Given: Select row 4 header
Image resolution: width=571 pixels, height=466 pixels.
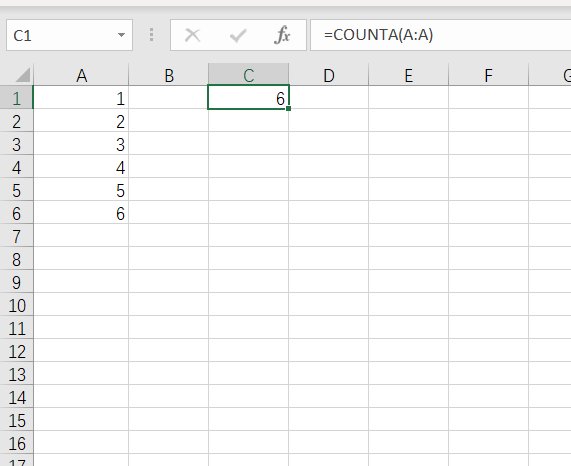Looking at the screenshot, I should (16, 166).
